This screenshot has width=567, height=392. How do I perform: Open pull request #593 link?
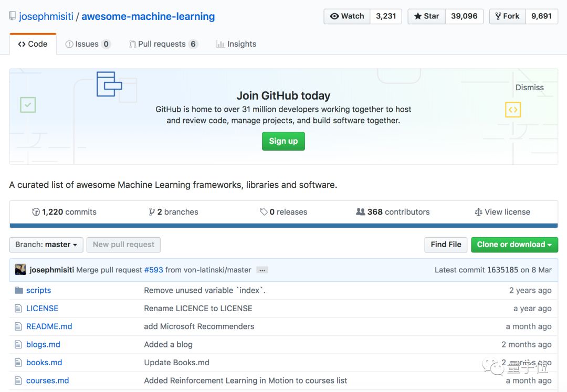[154, 270]
